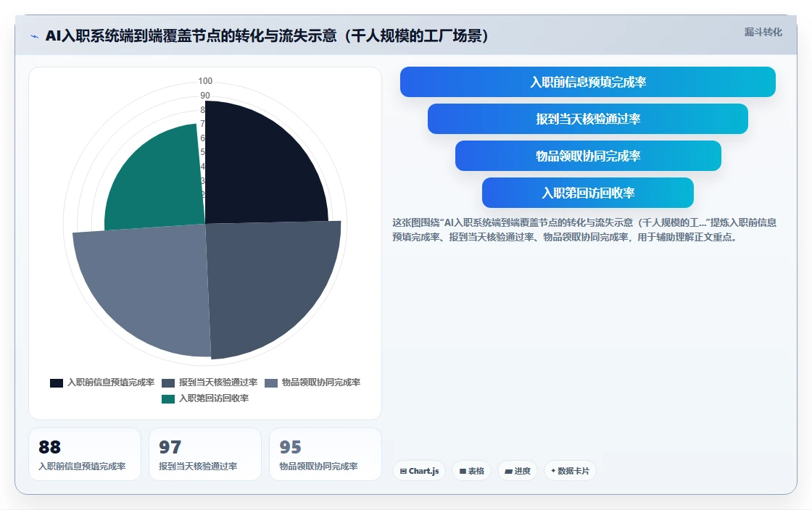Select the 入职第回访回收率 funnel bar

(588, 193)
